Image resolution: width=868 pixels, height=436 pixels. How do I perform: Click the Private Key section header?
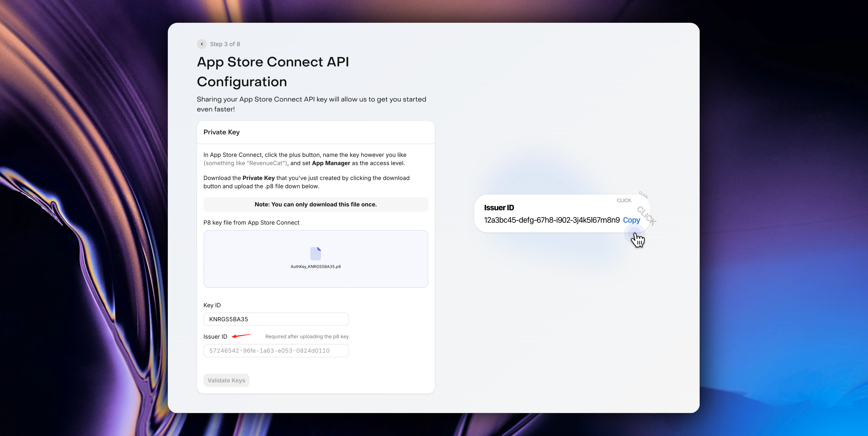221,132
